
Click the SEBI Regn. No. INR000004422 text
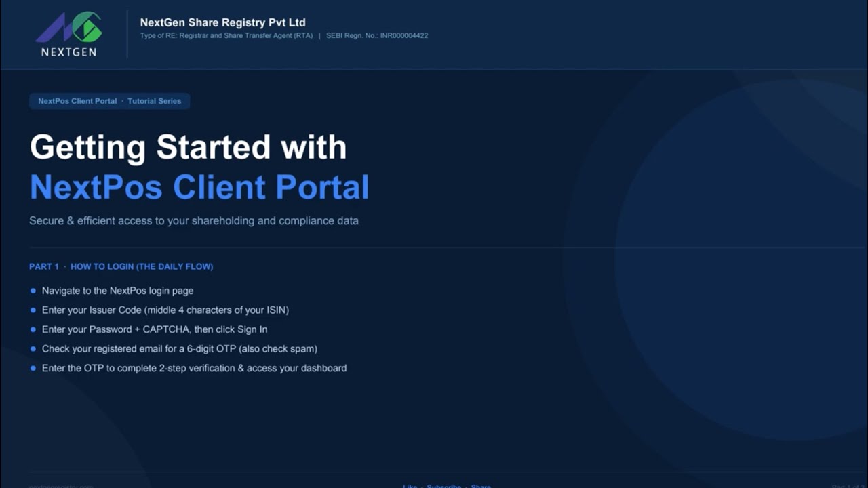[x=377, y=35]
